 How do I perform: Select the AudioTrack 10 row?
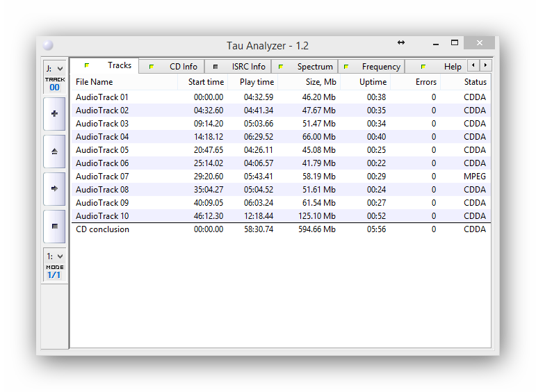point(281,216)
